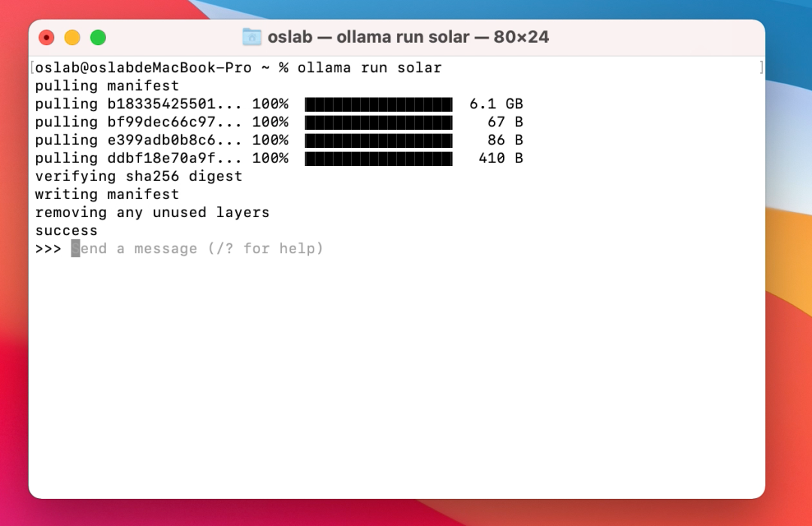The height and width of the screenshot is (526, 812).
Task: Click the '67 B' size value
Action: coord(505,122)
